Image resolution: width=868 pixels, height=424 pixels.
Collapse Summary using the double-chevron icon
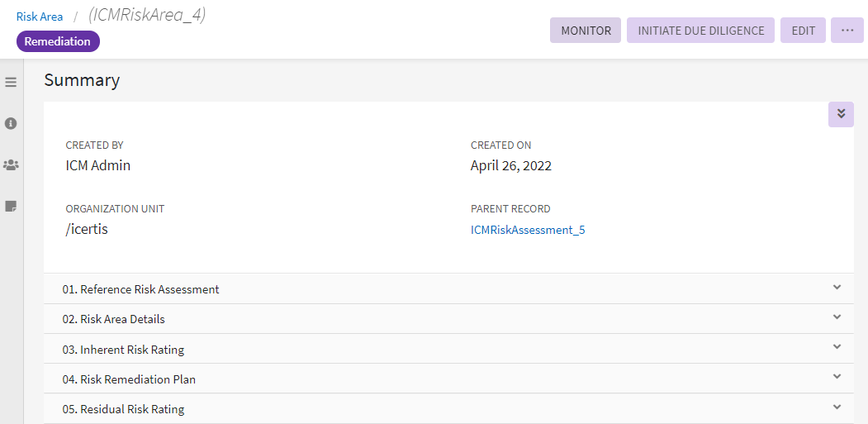tap(841, 114)
